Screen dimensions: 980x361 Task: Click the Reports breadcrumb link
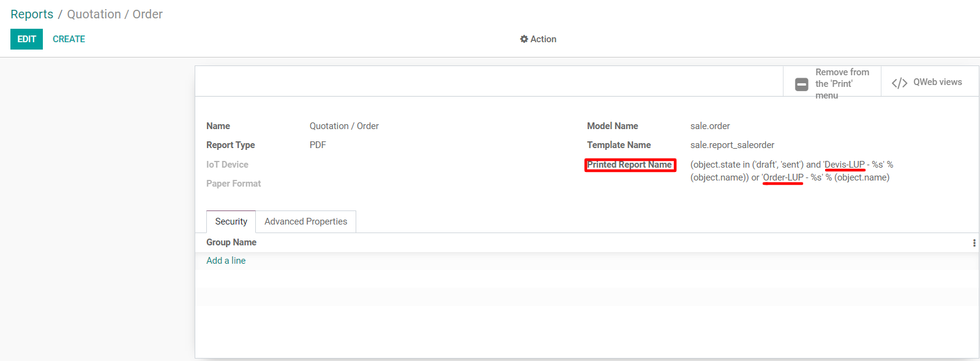click(x=32, y=14)
